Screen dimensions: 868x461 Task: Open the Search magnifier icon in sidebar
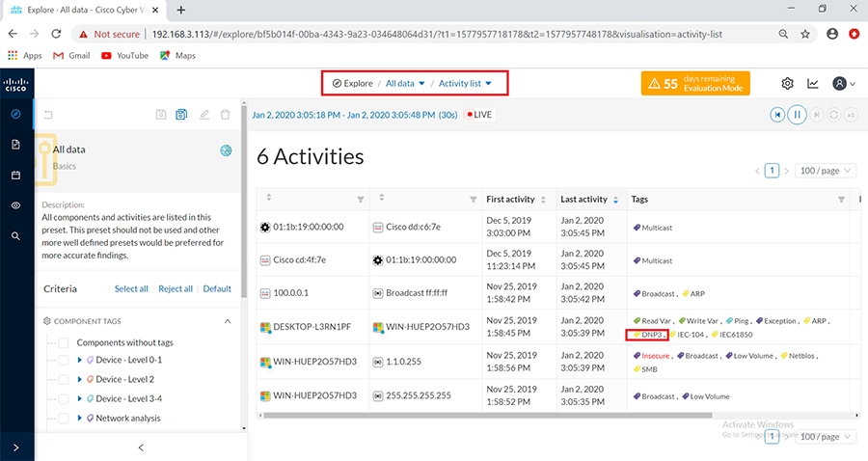15,236
